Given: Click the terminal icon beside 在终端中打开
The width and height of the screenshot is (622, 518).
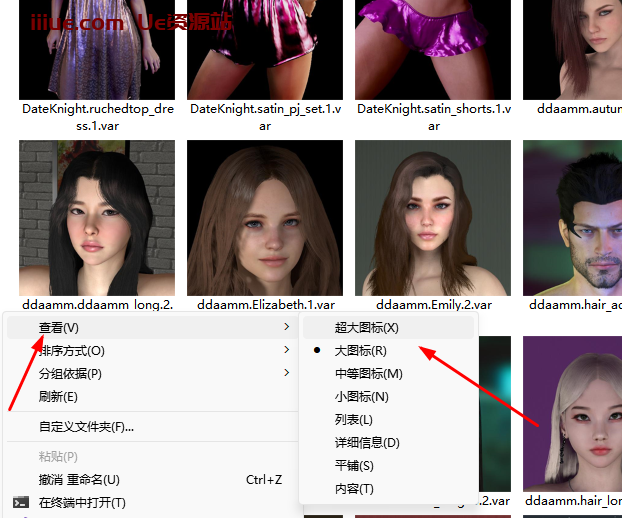Looking at the screenshot, I should (20, 503).
